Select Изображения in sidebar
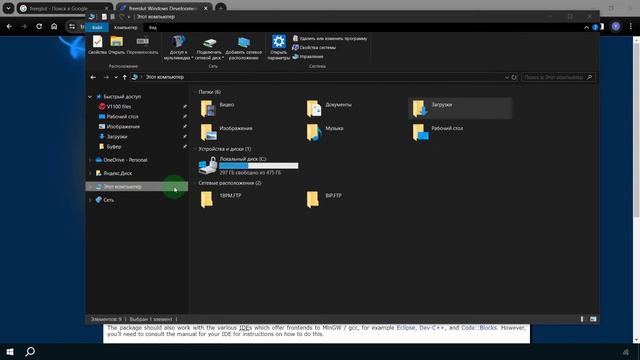The image size is (640, 360). pyautogui.click(x=123, y=127)
